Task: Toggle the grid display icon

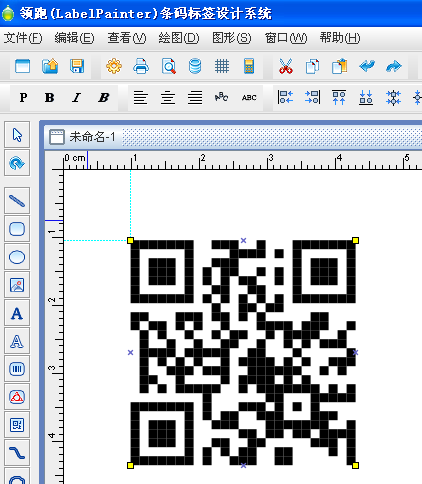Action: [x=222, y=66]
